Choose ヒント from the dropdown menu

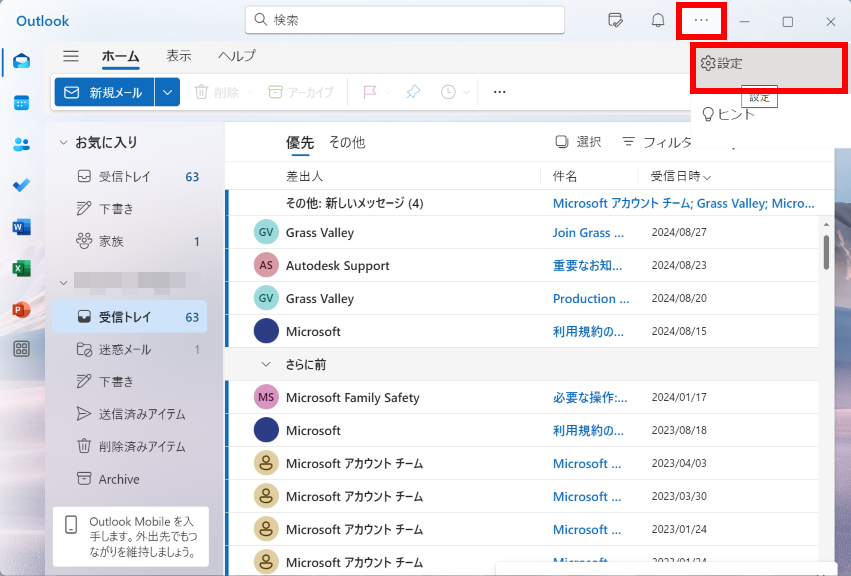(728, 114)
